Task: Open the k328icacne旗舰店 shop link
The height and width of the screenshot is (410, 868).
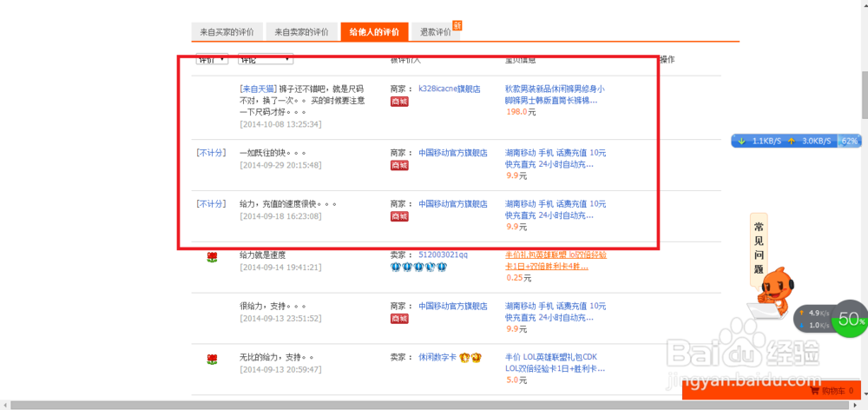Action: [449, 89]
